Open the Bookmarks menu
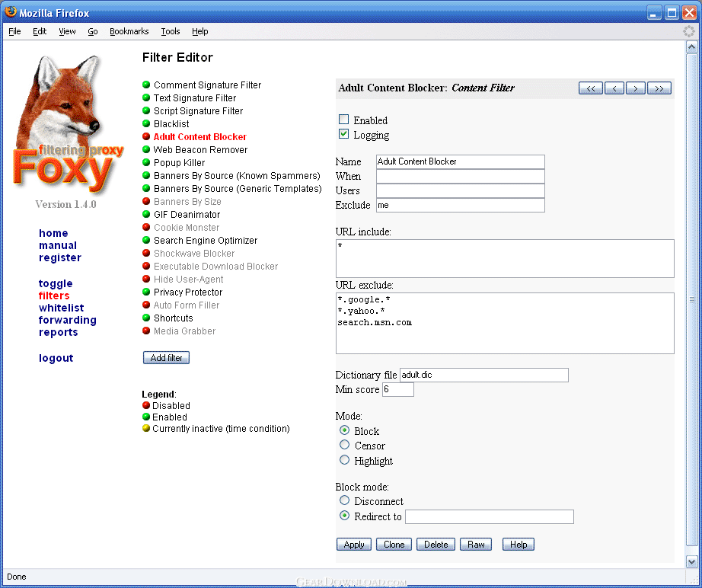 click(x=129, y=31)
